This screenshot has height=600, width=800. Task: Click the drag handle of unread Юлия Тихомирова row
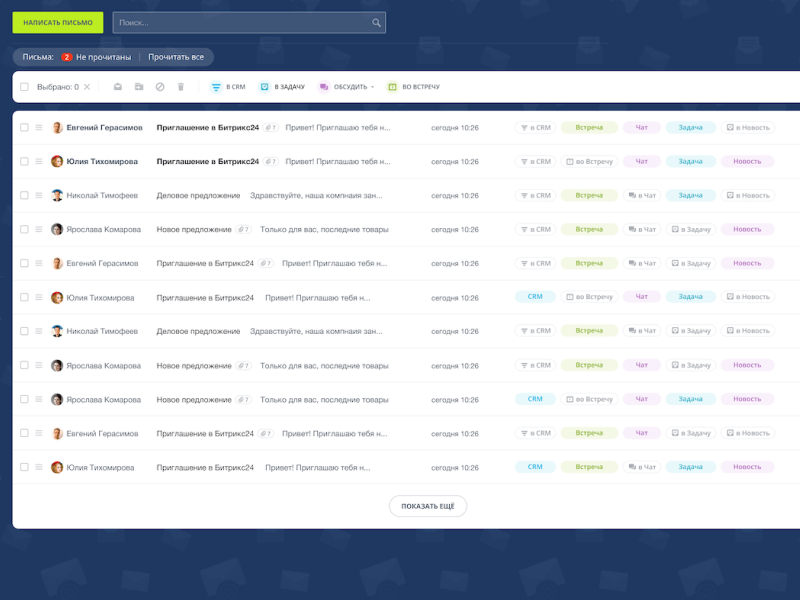39,161
